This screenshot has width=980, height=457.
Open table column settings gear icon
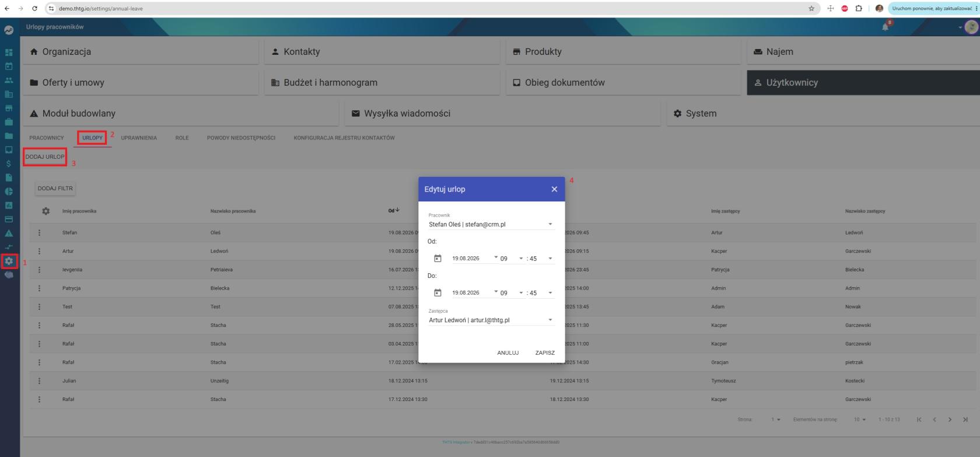45,211
